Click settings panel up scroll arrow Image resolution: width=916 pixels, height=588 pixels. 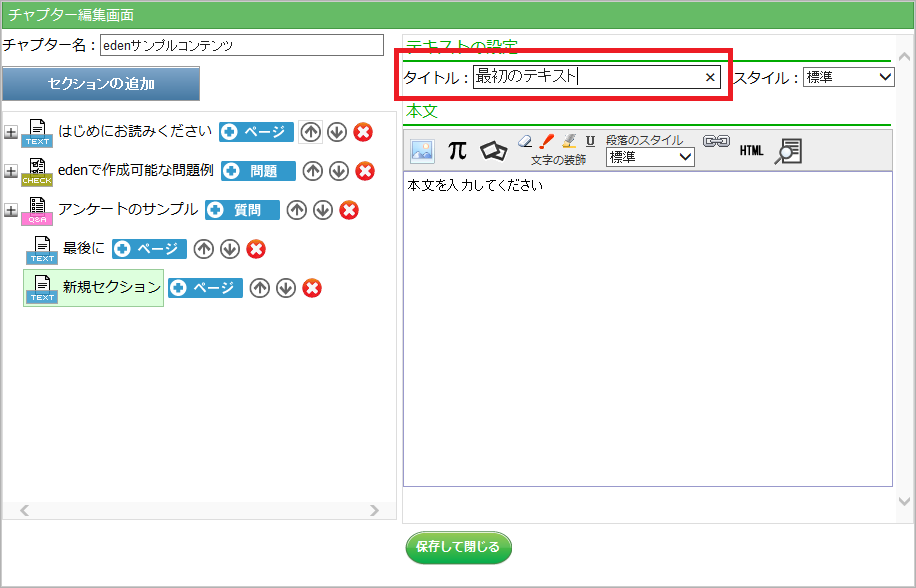(904, 57)
